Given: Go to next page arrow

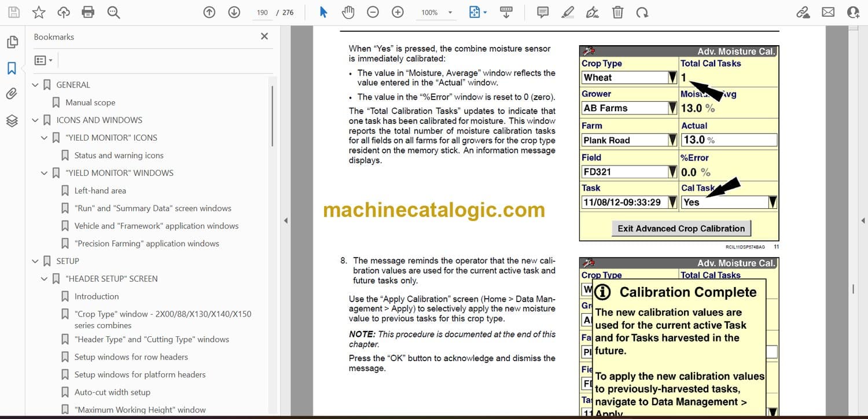Looking at the screenshot, I should tap(234, 12).
